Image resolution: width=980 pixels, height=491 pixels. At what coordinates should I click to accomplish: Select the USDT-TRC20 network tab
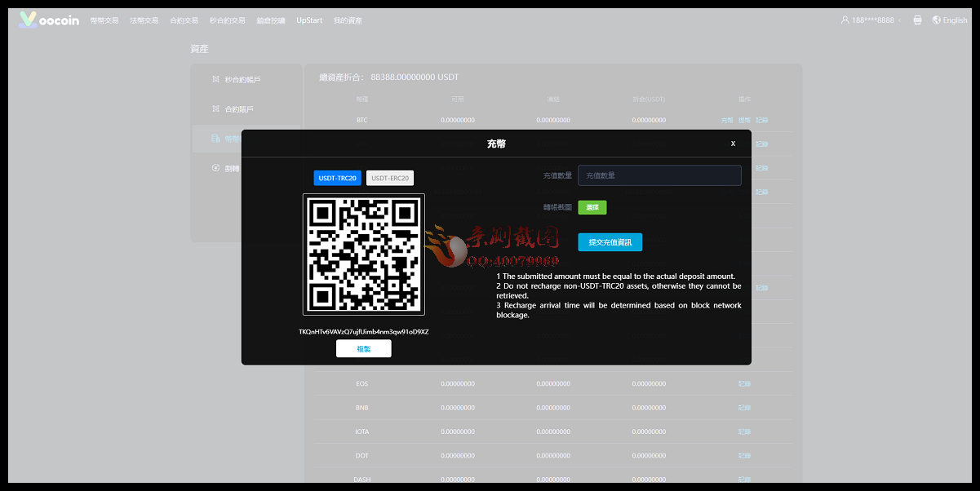337,178
